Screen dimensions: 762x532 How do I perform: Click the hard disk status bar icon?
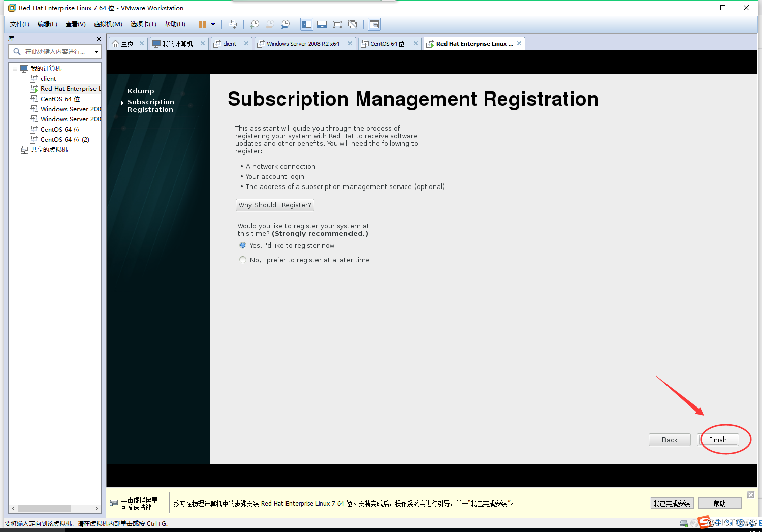pos(684,523)
